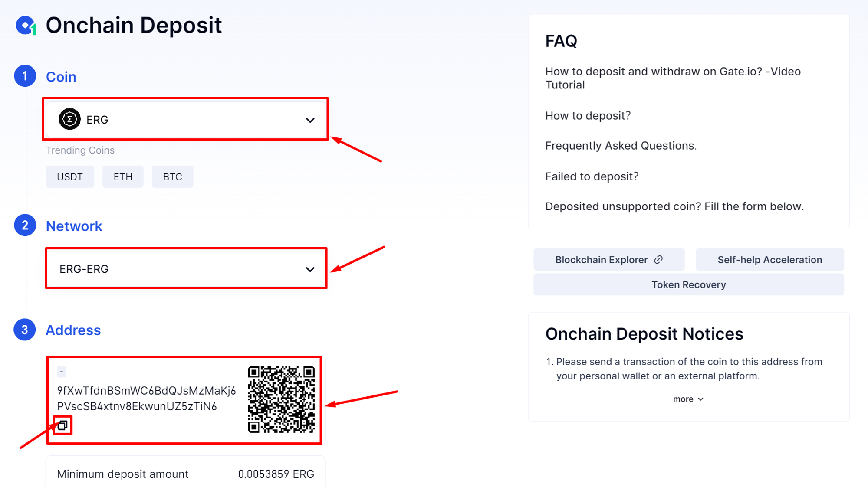Image resolution: width=868 pixels, height=487 pixels.
Task: Select trending coin BTC
Action: point(172,177)
